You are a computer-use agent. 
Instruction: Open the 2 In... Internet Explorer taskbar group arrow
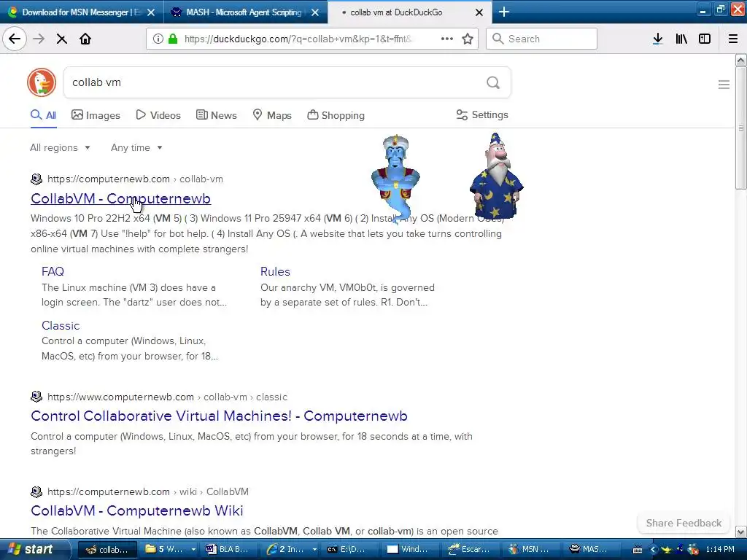pos(314,549)
